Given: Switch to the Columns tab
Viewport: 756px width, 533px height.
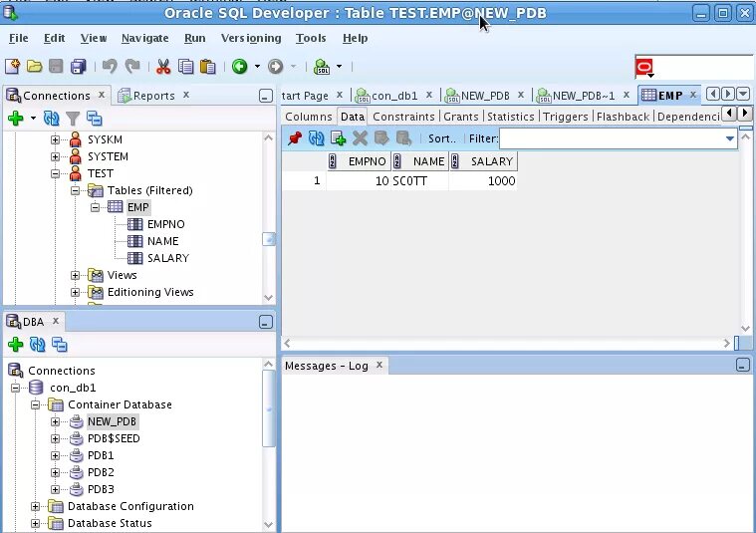Looking at the screenshot, I should [309, 117].
